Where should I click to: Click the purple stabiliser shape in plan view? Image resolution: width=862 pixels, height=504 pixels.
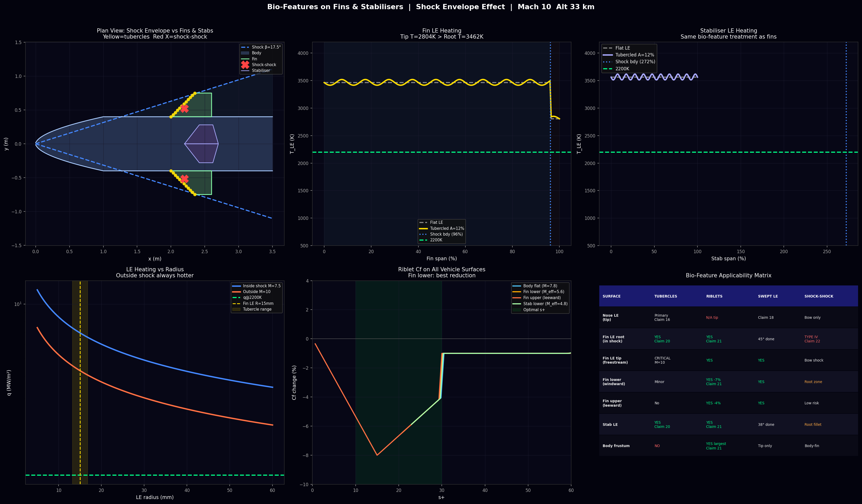point(202,144)
